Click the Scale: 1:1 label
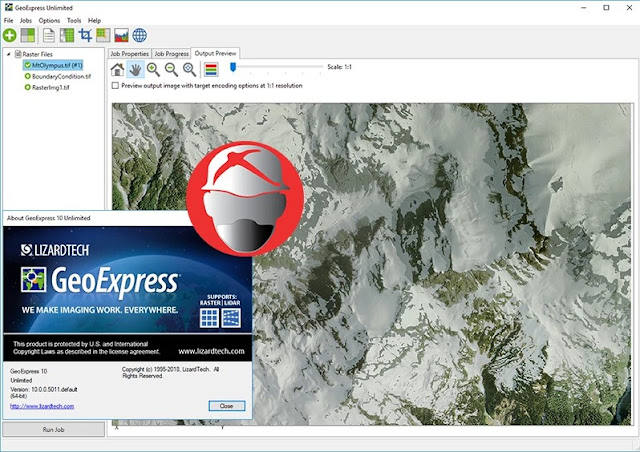The image size is (640, 452). pos(339,67)
